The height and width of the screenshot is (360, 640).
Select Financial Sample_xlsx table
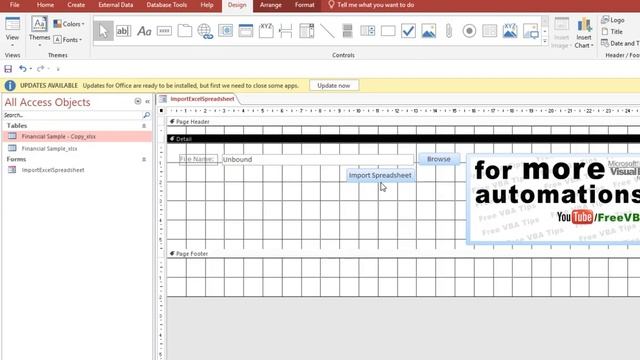pos(78,149)
